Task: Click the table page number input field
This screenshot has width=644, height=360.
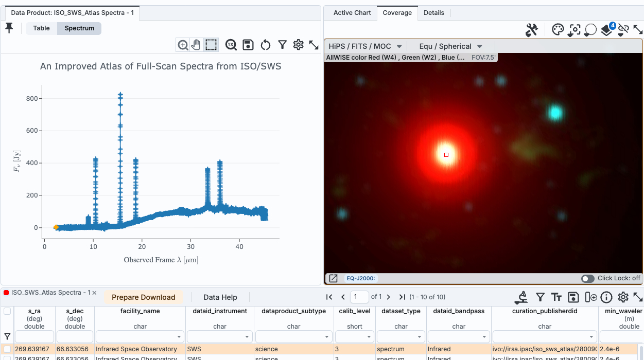Action: (x=359, y=297)
